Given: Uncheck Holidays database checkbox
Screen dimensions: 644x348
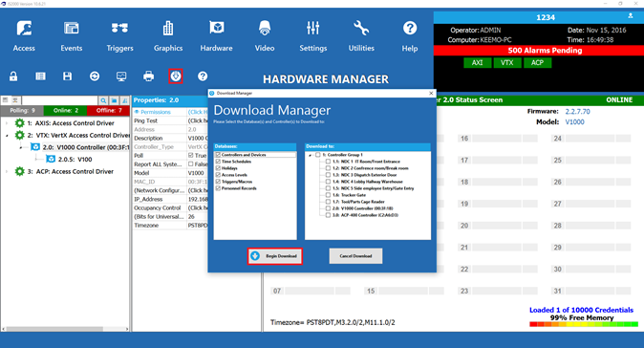Looking at the screenshot, I should (218, 168).
